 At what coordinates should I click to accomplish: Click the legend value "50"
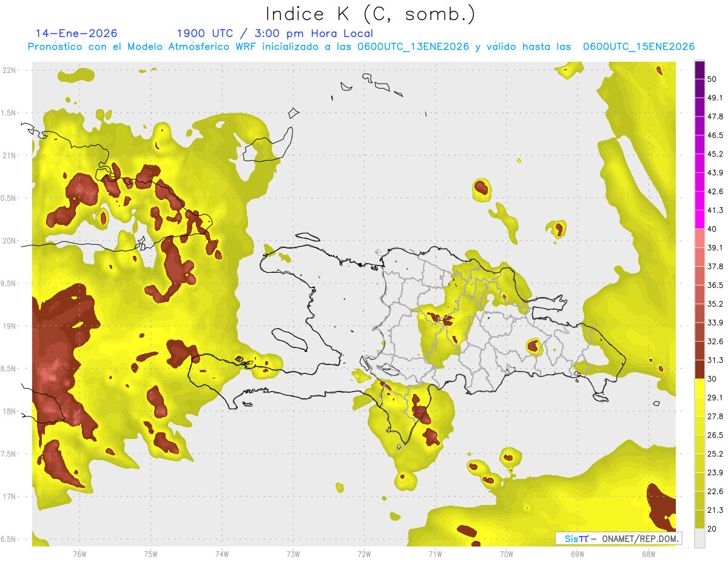[712, 79]
